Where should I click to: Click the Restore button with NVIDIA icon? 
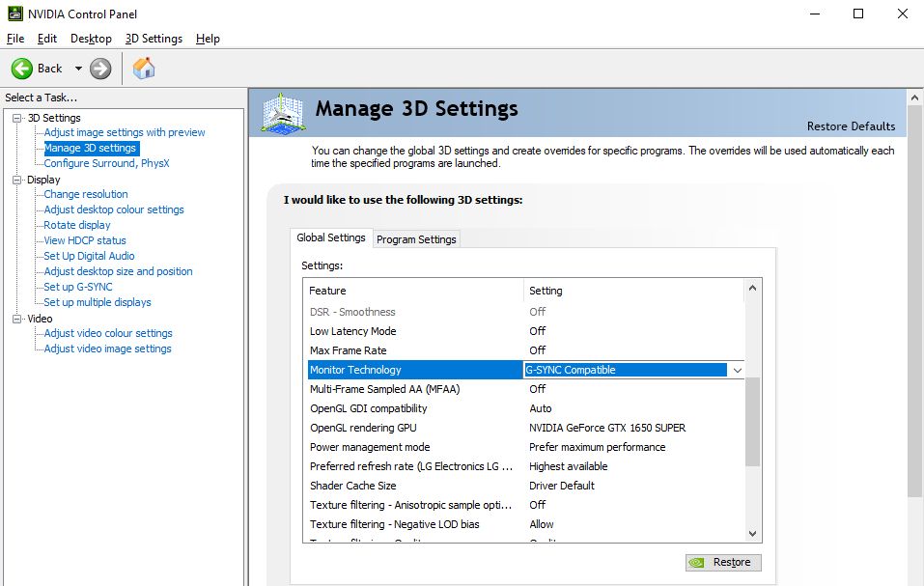coord(723,563)
